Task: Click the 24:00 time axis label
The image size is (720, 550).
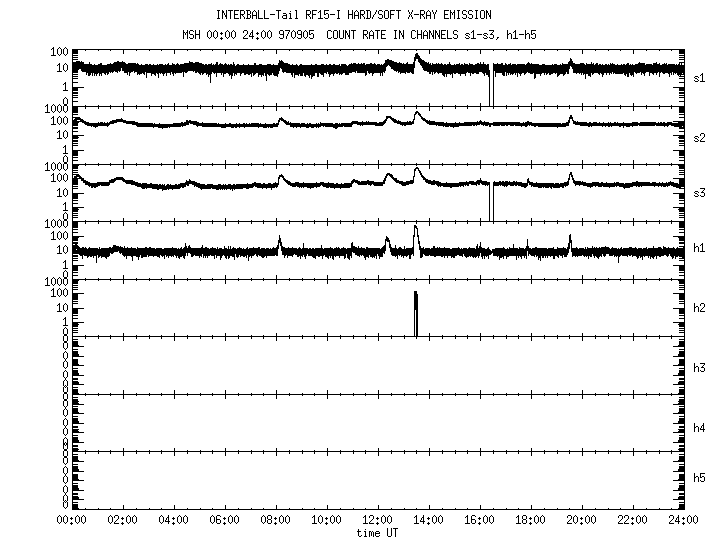Action: (684, 520)
